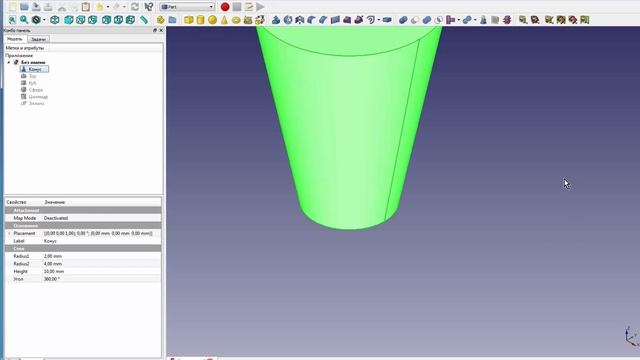Viewport: 640px width, 360px height.
Task: Open redo history dropdown arrow
Action: 124,7
